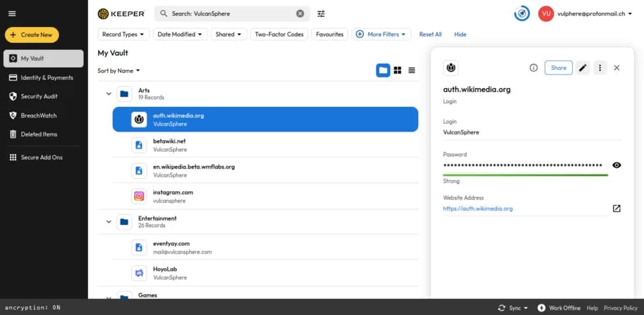Click inside the search input field
The width and height of the screenshot is (644, 315).
click(232, 13)
